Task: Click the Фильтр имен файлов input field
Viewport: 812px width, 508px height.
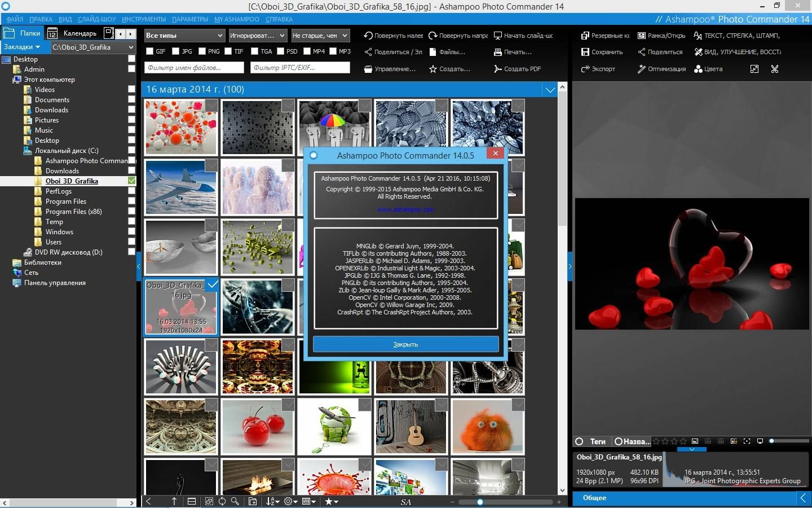Action: [194, 68]
